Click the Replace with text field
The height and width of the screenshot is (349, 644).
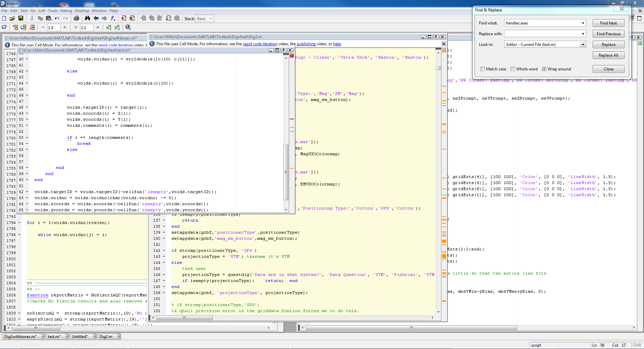[542, 34]
